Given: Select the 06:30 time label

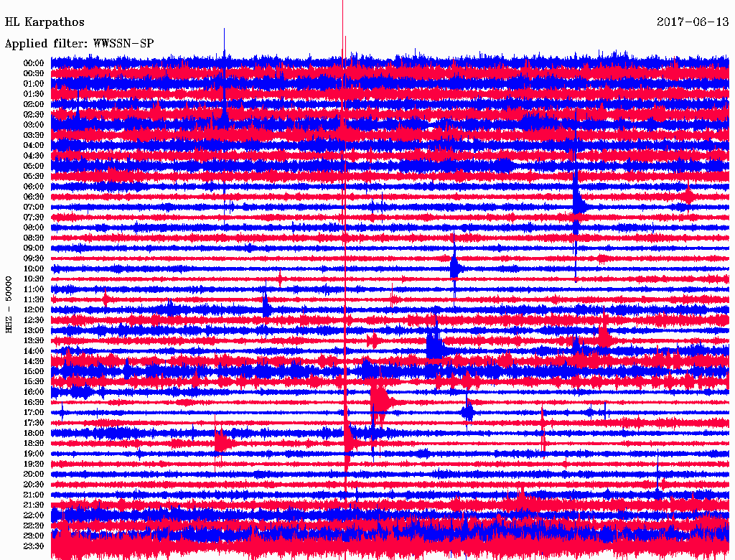Looking at the screenshot, I should pyautogui.click(x=34, y=197).
